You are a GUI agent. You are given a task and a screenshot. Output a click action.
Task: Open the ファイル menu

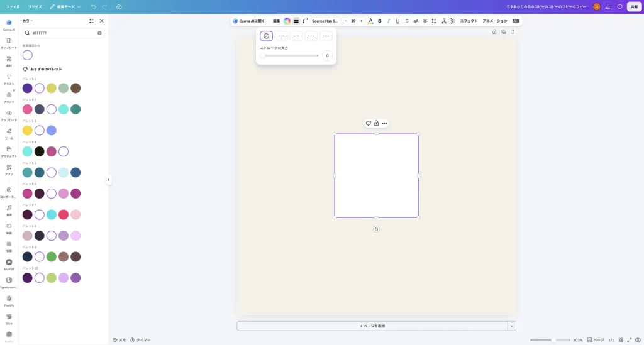(x=13, y=6)
